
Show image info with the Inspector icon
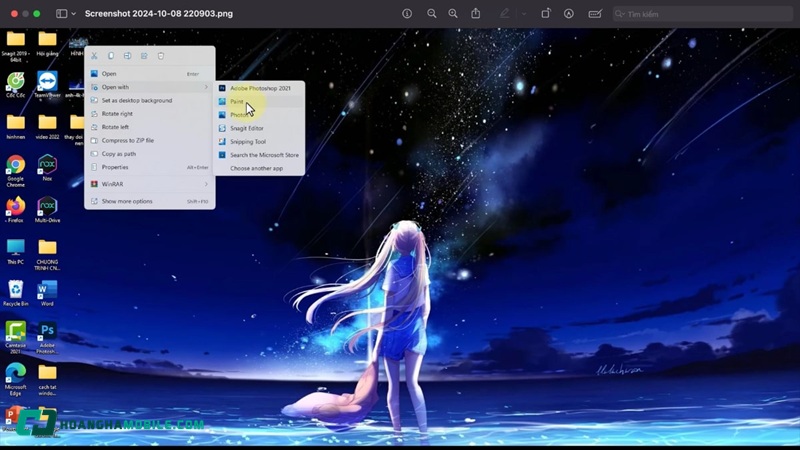point(407,14)
